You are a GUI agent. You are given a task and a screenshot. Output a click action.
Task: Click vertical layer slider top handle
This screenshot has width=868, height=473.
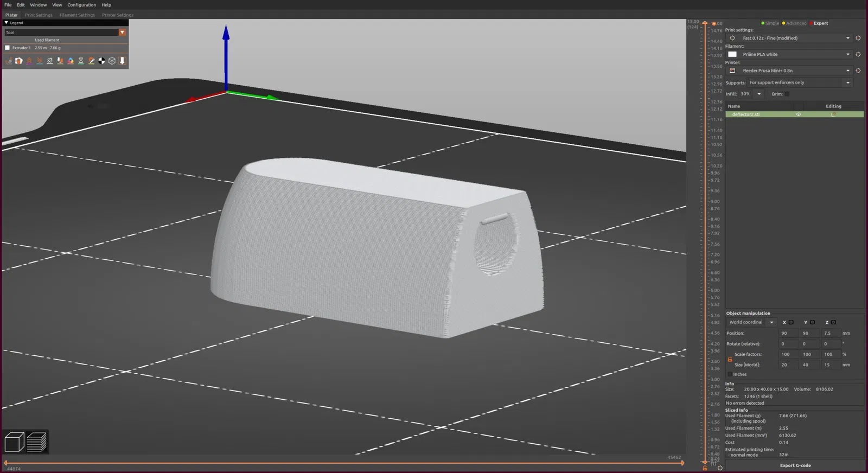(705, 23)
